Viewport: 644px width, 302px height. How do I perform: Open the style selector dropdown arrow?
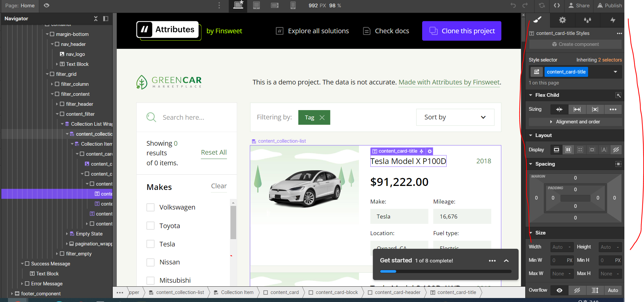coord(615,72)
